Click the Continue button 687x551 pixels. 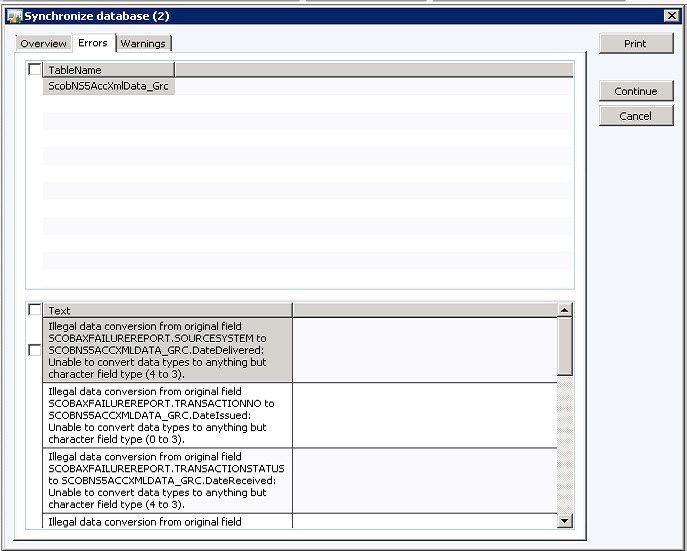(x=636, y=91)
